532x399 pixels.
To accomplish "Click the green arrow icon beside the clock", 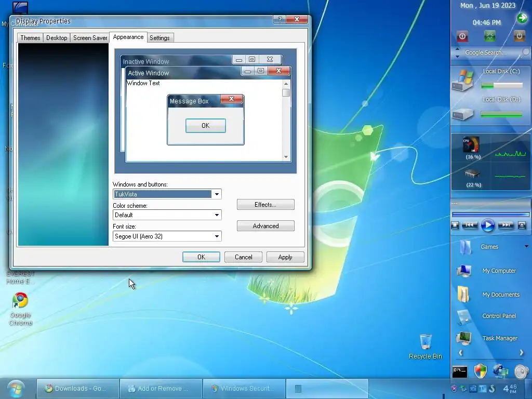I will (522, 18).
